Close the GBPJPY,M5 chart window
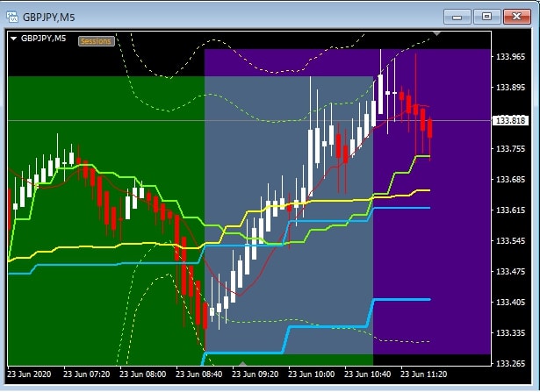 coord(518,16)
